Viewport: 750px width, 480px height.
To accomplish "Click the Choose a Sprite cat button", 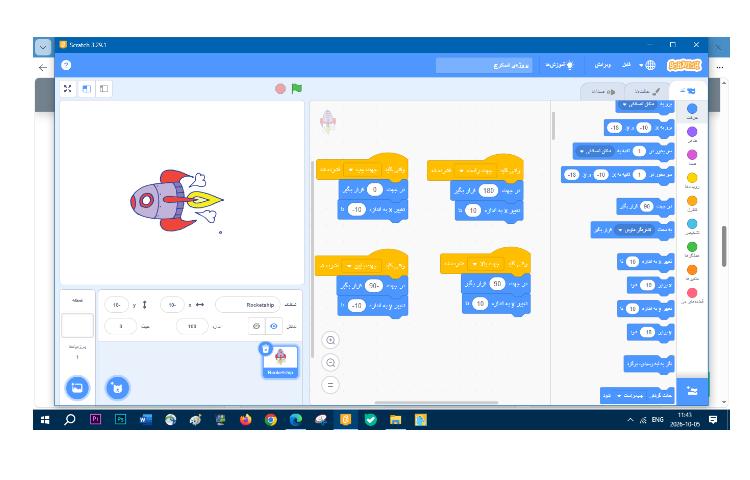I will [117, 388].
